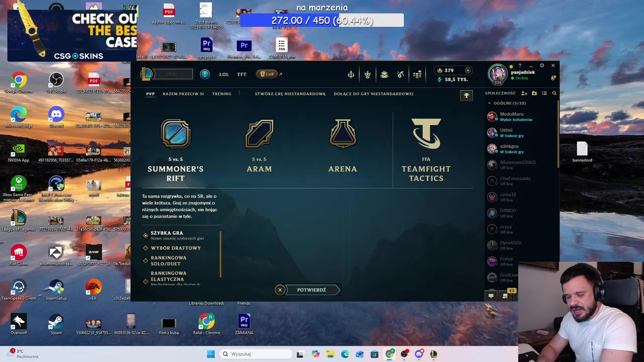
Task: Click the weather widget in the taskbar
Action: pyautogui.click(x=23, y=353)
